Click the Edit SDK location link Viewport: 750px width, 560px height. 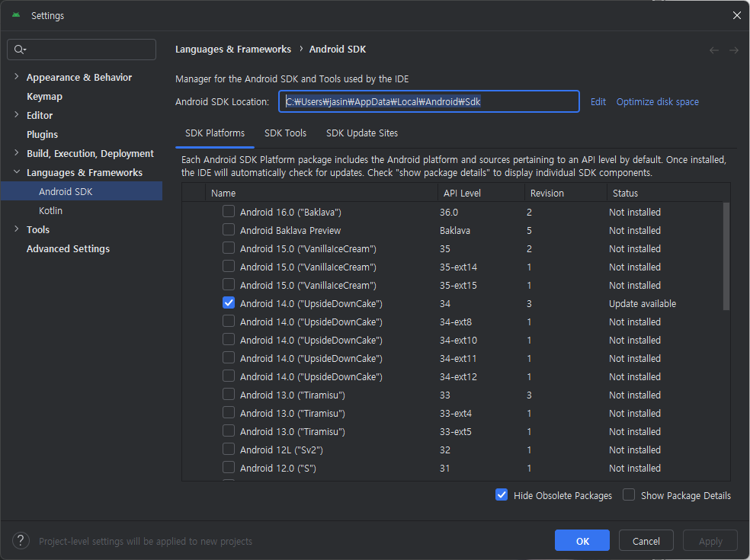point(598,101)
